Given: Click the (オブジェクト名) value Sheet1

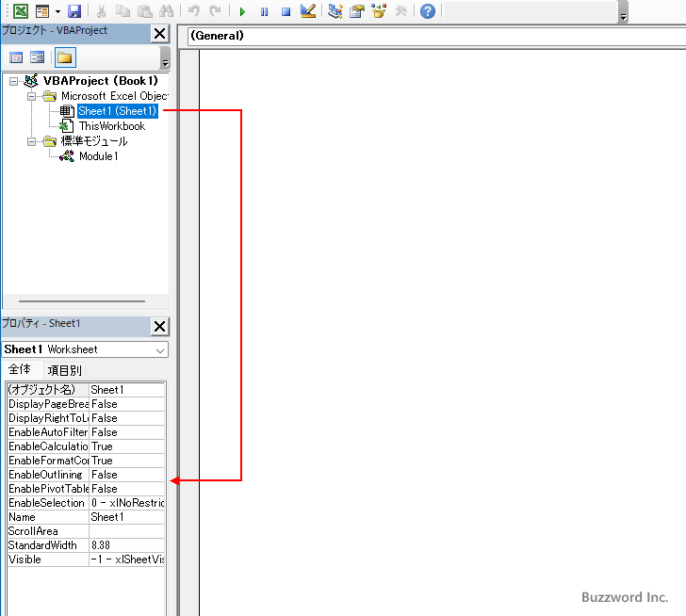Looking at the screenshot, I should (x=127, y=390).
